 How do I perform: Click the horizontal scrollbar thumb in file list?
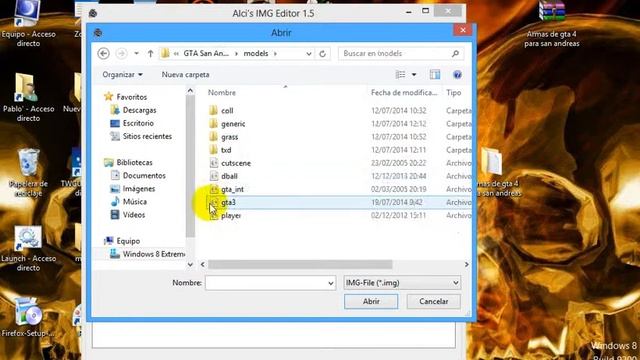tap(300, 264)
